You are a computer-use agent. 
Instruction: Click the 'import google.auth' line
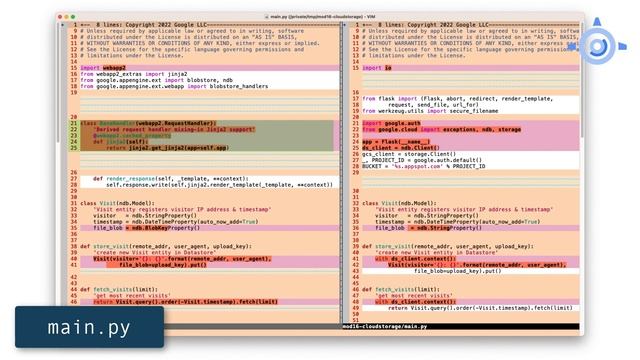pyautogui.click(x=391, y=123)
